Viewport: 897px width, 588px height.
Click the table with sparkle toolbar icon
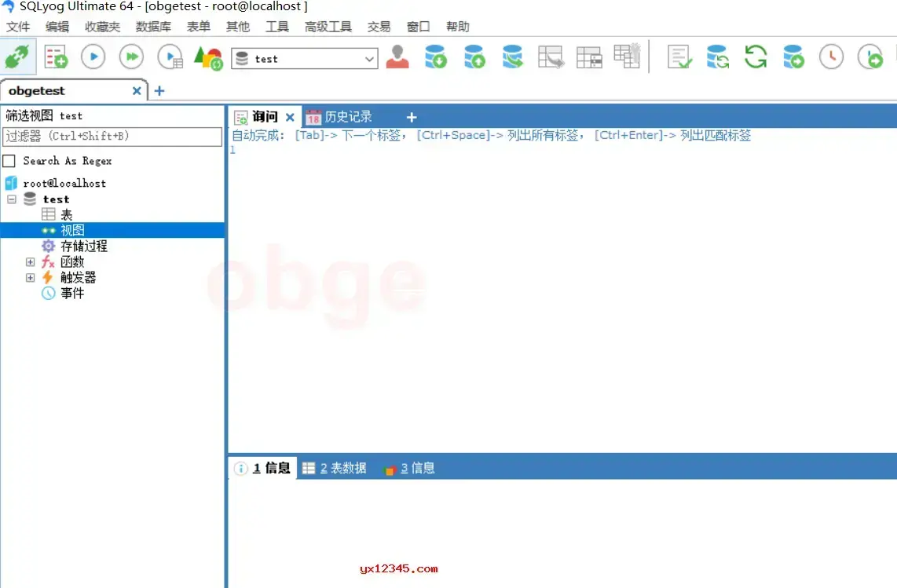click(x=627, y=56)
